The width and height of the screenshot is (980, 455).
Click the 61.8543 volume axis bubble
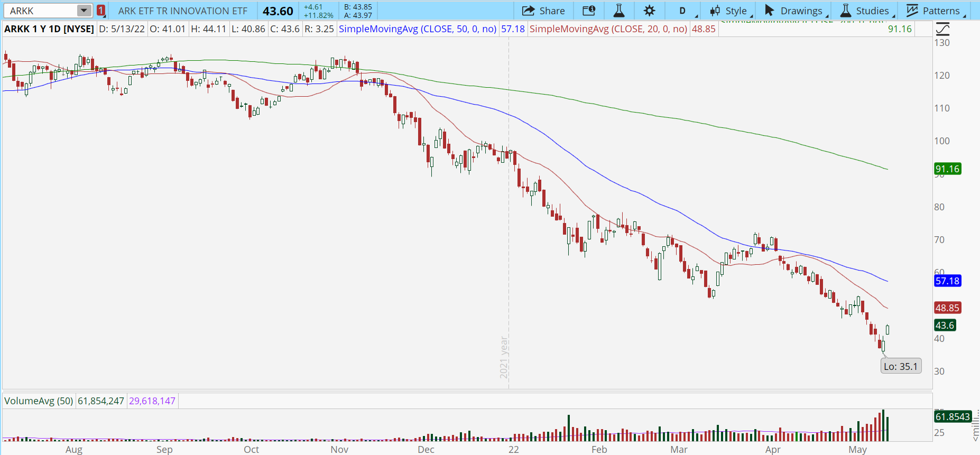click(953, 417)
